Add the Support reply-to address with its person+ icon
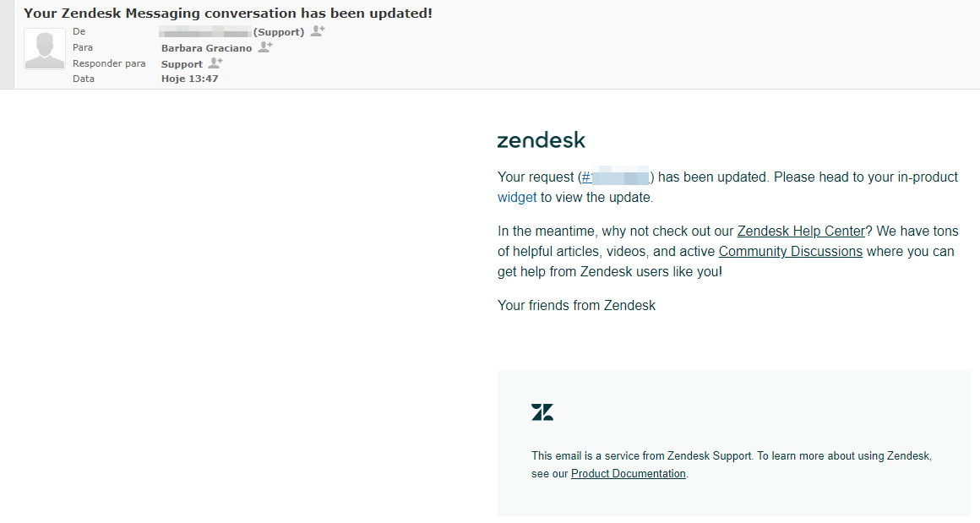This screenshot has width=980, height=523. [x=214, y=63]
